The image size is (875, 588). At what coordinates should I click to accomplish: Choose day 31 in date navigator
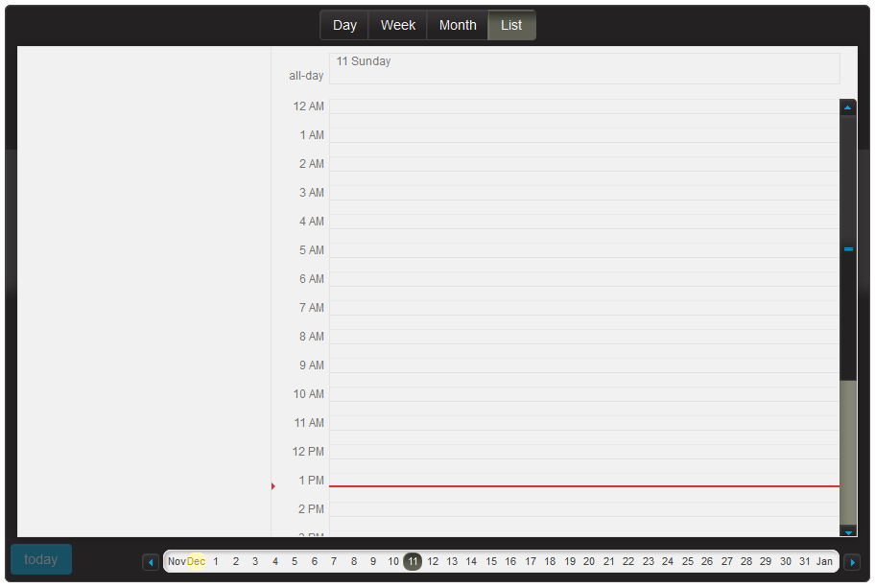pos(804,562)
